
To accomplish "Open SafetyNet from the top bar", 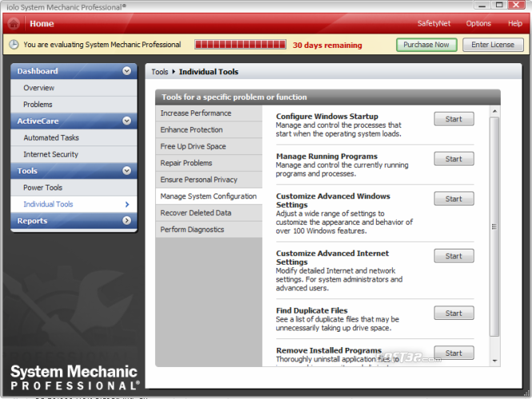I will pyautogui.click(x=434, y=23).
